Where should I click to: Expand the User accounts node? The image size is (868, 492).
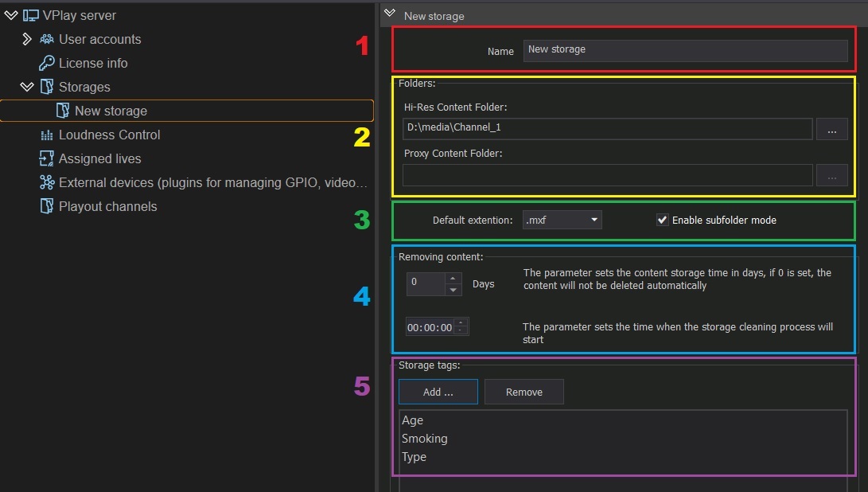26,39
